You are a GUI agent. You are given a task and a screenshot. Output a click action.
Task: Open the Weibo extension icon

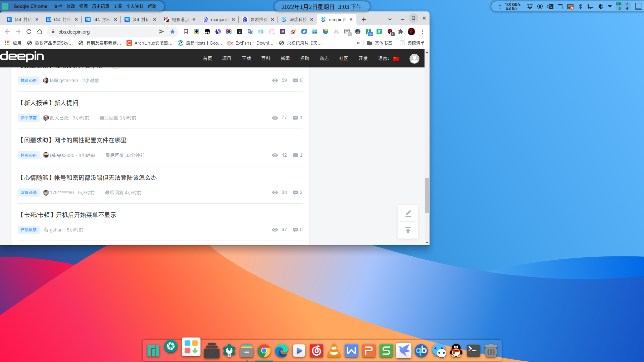coord(293,32)
